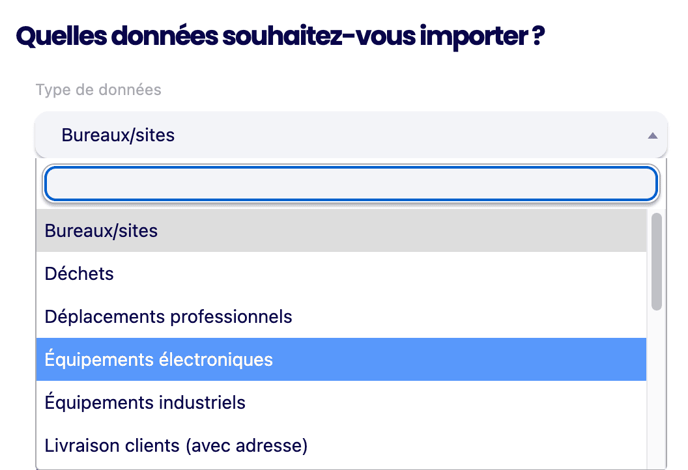688x470 pixels.
Task: Pick the grey currently selected list option
Action: [x=340, y=231]
